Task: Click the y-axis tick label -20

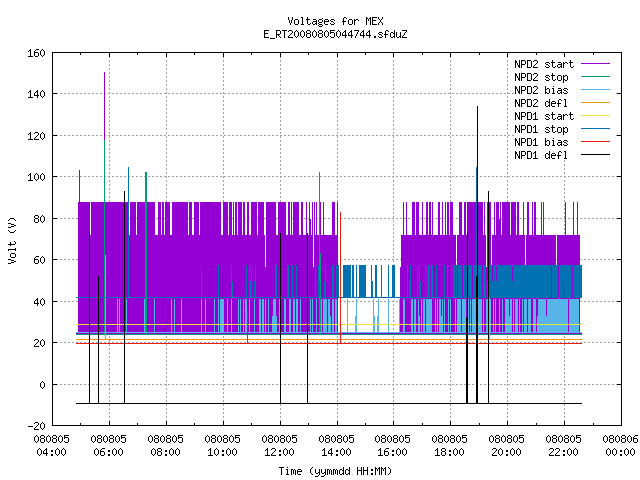Action: tap(36, 426)
